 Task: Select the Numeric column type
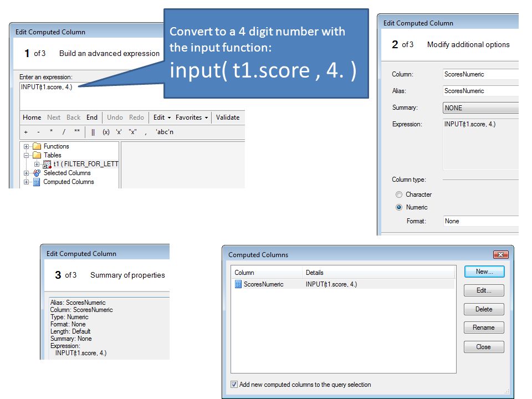point(399,207)
